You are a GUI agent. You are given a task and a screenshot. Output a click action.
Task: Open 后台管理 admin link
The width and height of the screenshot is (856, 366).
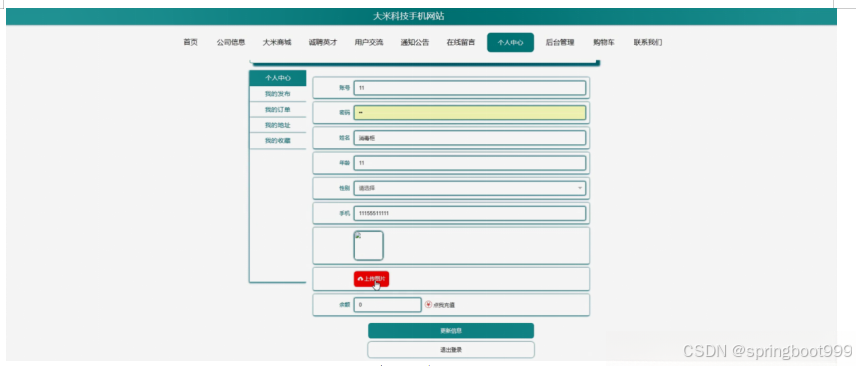coord(560,42)
